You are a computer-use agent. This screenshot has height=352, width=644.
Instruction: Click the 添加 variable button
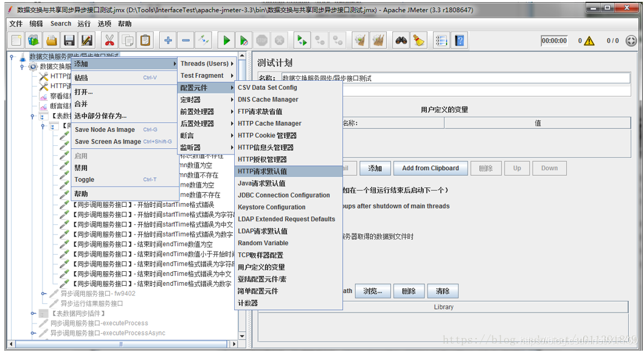tap(375, 168)
